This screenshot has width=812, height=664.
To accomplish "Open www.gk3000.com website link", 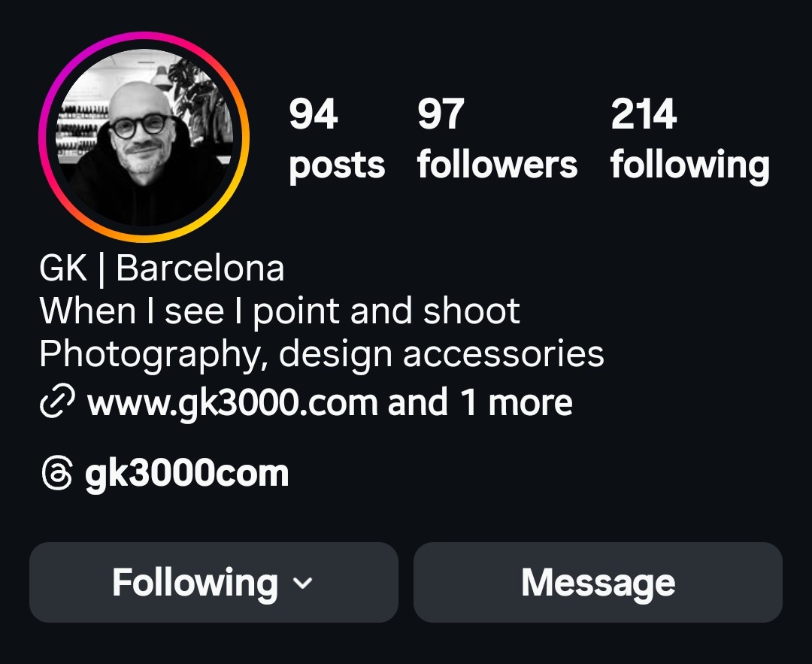I will click(x=232, y=403).
